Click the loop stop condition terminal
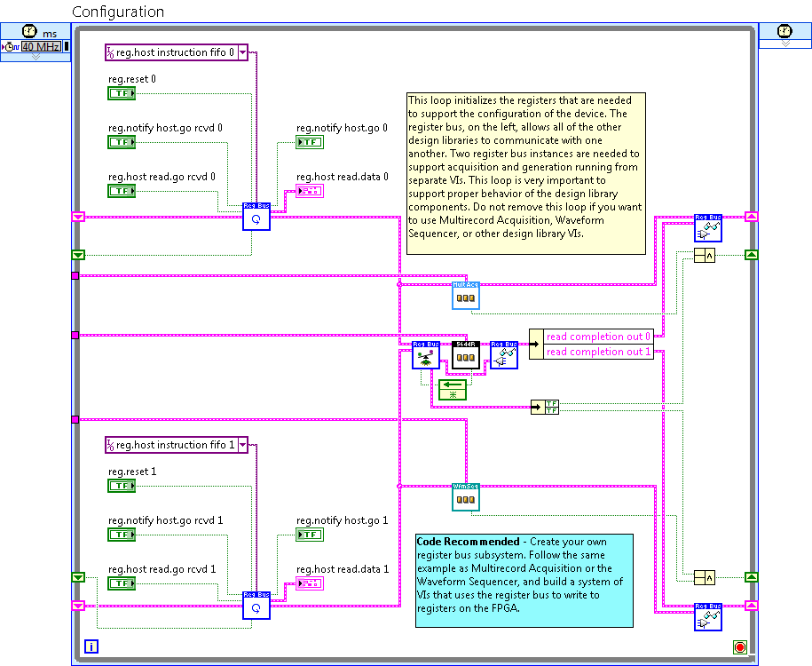 [x=738, y=646]
